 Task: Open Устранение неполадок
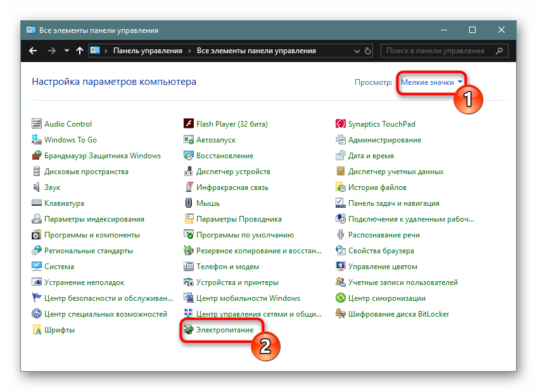pos(84,282)
